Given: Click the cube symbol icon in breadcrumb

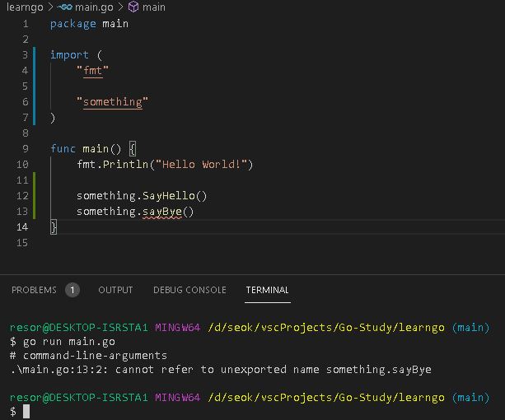Looking at the screenshot, I should click(133, 7).
